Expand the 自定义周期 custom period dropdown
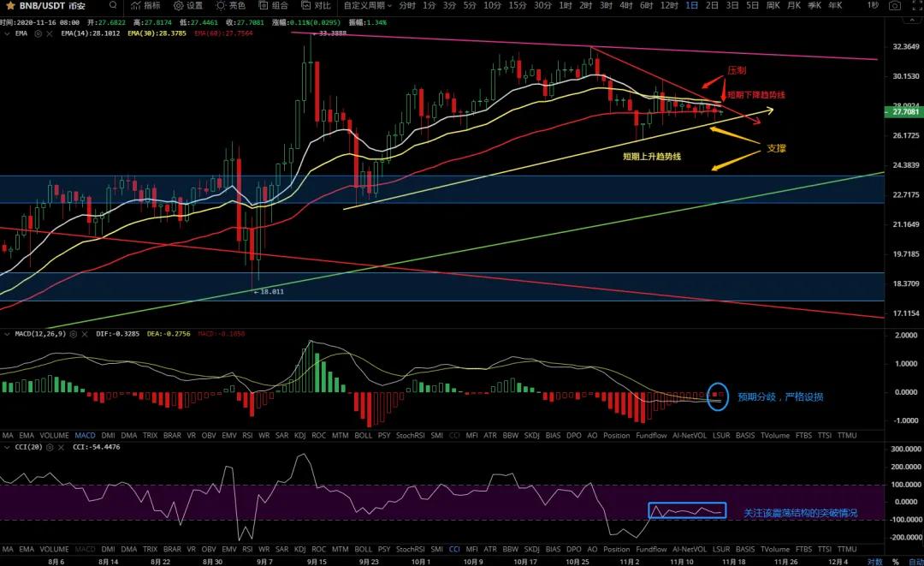 [367, 5]
